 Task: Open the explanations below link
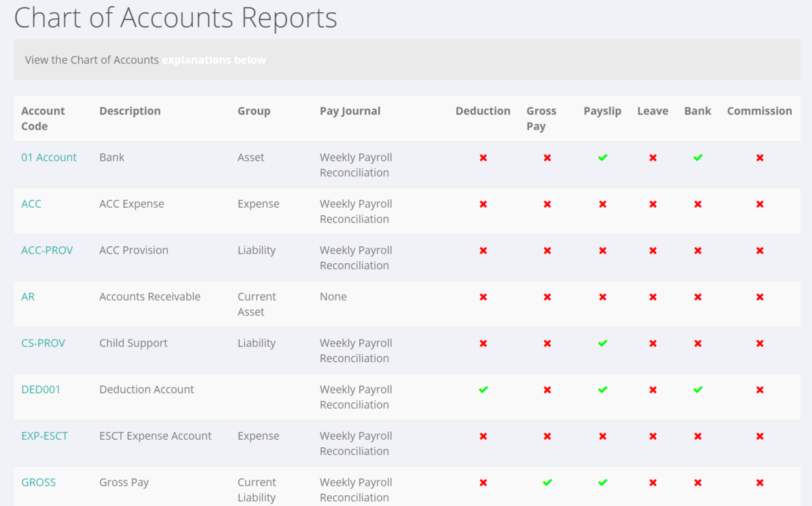pyautogui.click(x=214, y=60)
